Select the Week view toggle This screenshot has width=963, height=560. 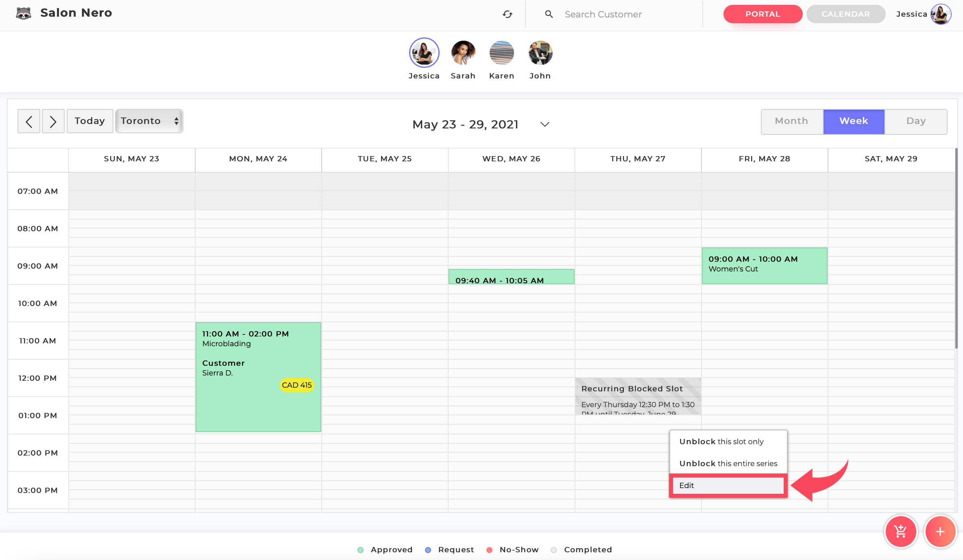[854, 121]
